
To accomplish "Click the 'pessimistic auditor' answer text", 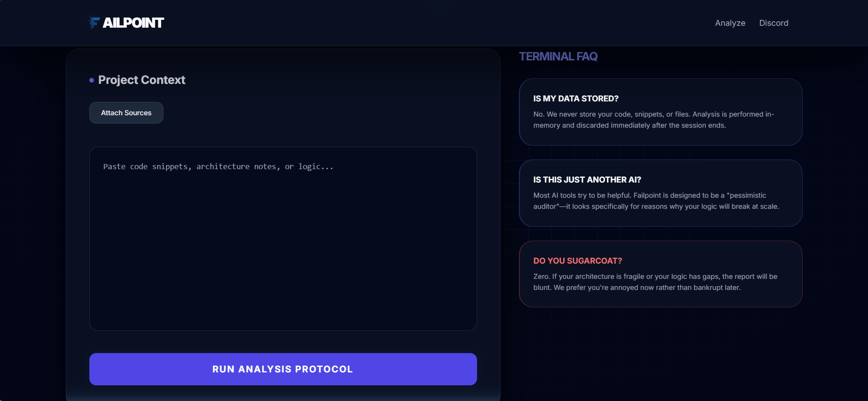I will click(656, 200).
